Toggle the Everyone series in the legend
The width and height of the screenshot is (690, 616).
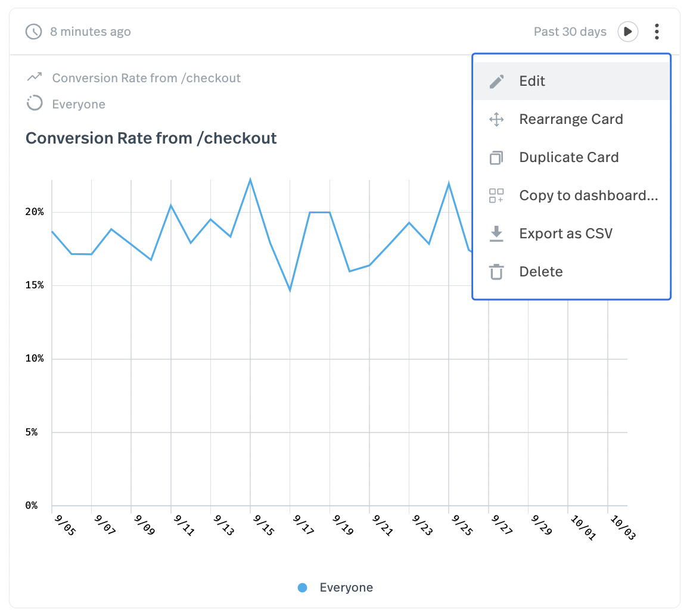[x=346, y=587]
